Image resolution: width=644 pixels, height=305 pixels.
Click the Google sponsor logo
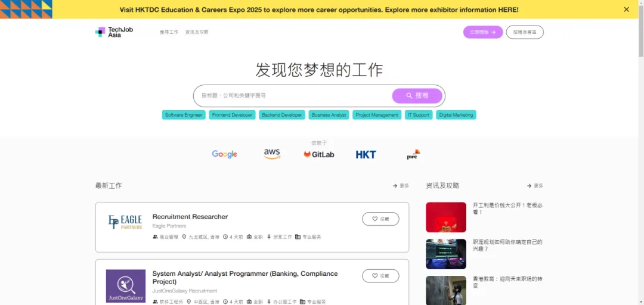[225, 154]
